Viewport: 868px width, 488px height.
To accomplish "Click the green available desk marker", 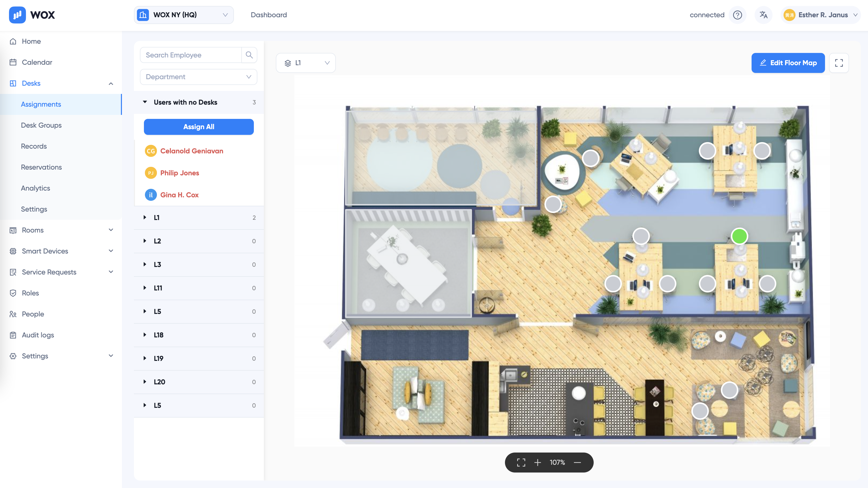I will click(x=739, y=236).
